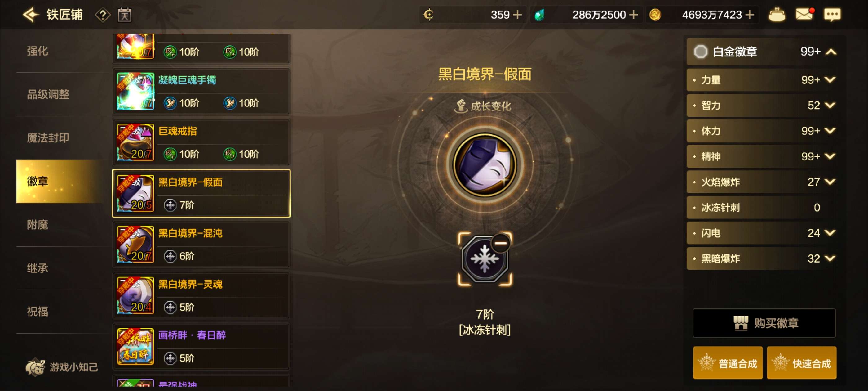Screen dimensions: 868x391
Task: Switch to the 附魔 tab
Action: tap(38, 225)
